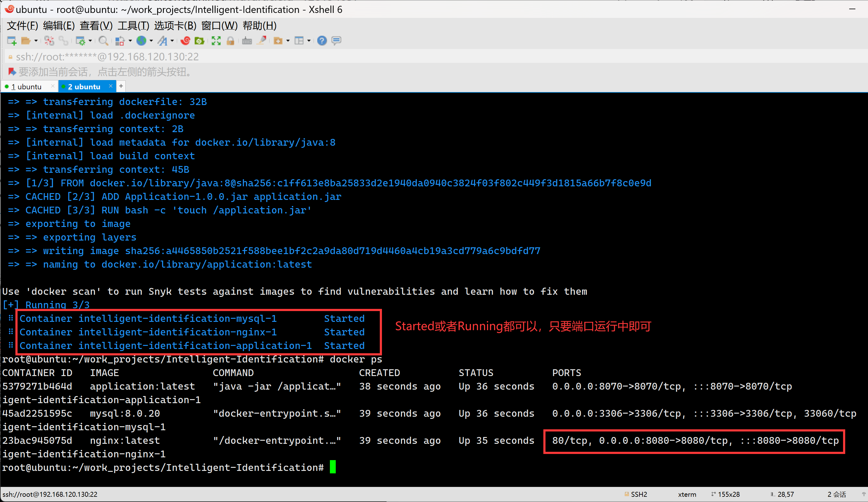Expand the Open folder dropdown arrow

[x=36, y=41]
